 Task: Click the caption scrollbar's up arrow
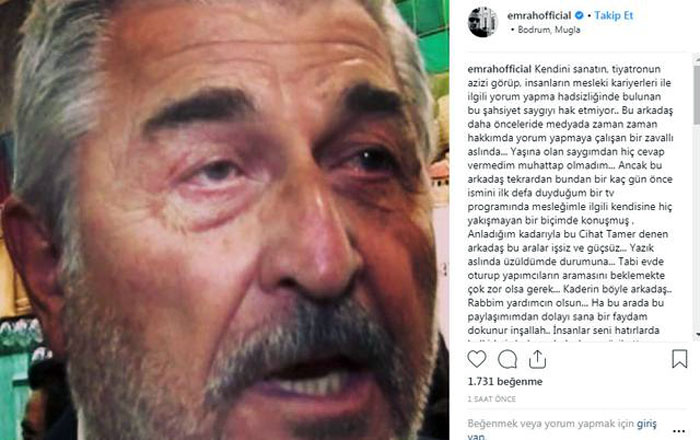tap(697, 59)
